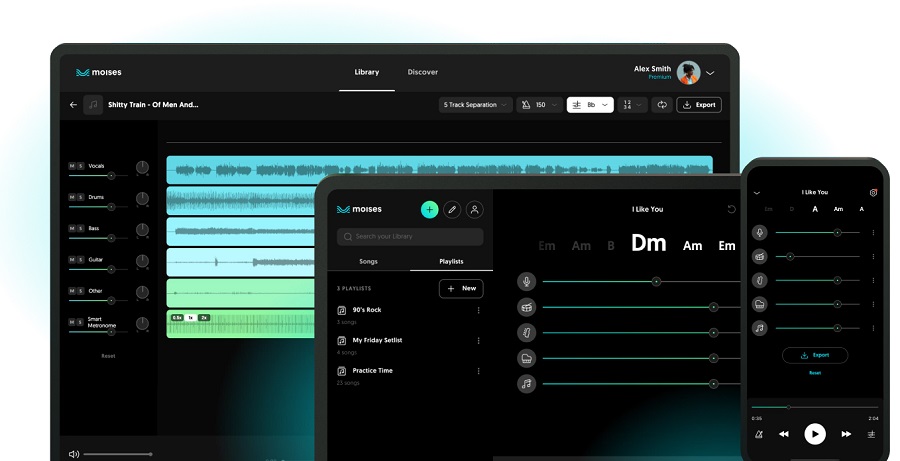Click Export button on phone

click(814, 355)
